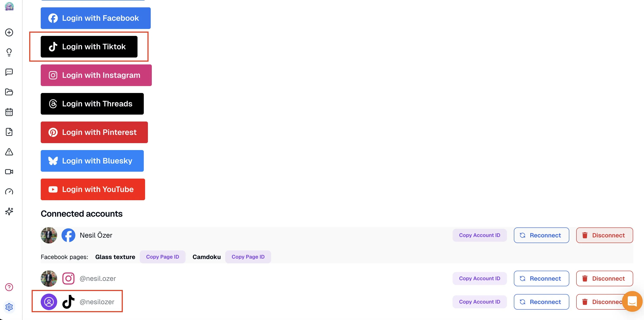Viewport: 644px width, 320px height.
Task: Click Login with Instagram button
Action: point(96,75)
